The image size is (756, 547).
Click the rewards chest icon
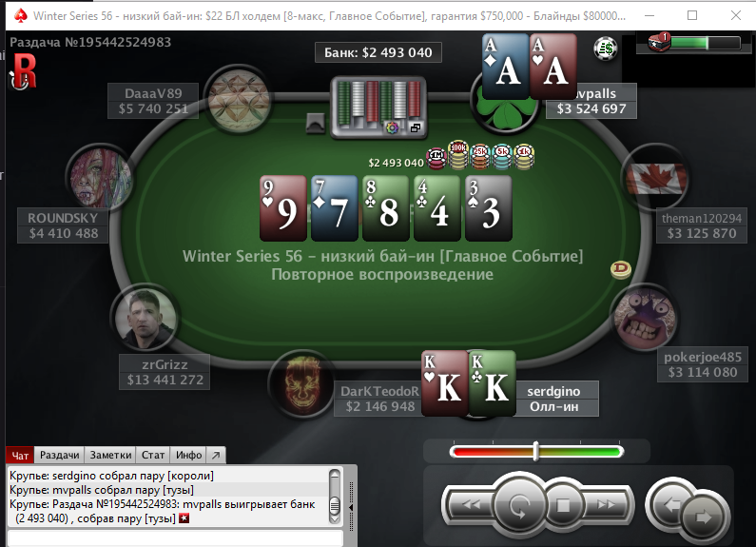click(x=659, y=43)
